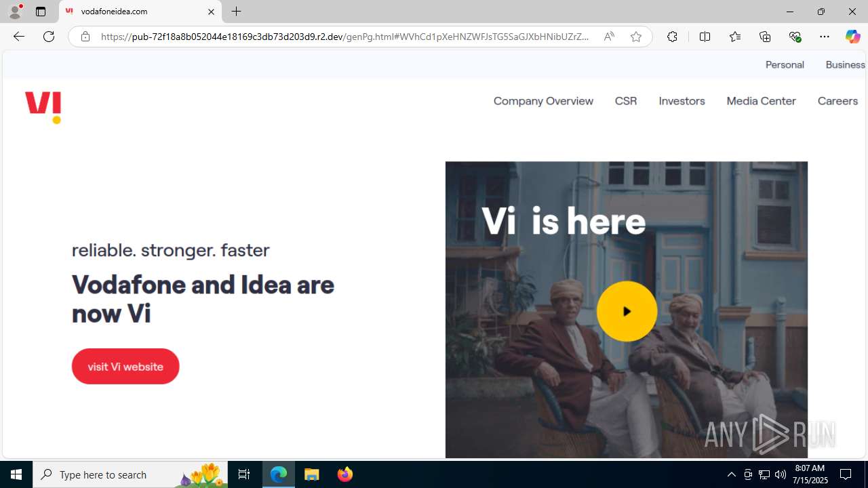Activate Read aloud icon in address bar
This screenshot has height=488, width=868.
click(609, 37)
